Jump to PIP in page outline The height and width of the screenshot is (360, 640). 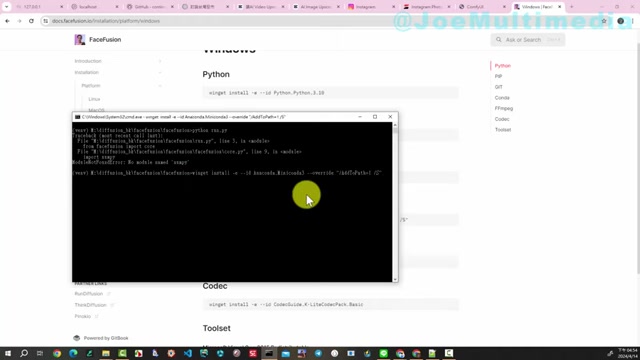coord(498,76)
